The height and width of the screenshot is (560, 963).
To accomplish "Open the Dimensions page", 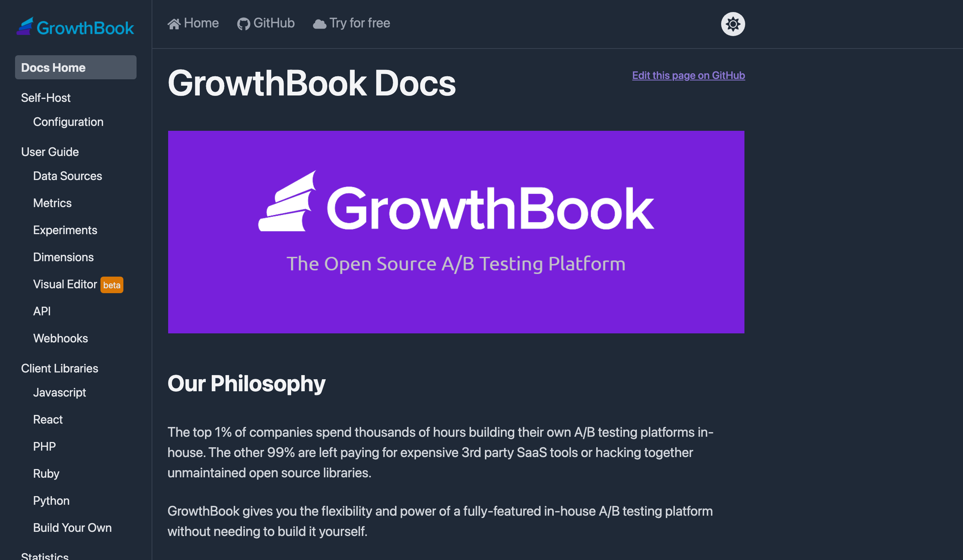I will (64, 257).
